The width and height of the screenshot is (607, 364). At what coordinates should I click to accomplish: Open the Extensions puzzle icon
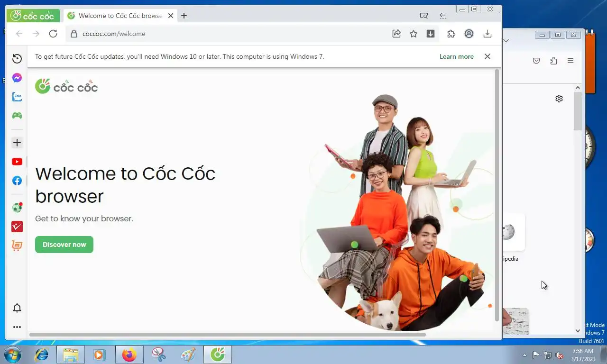[451, 34]
